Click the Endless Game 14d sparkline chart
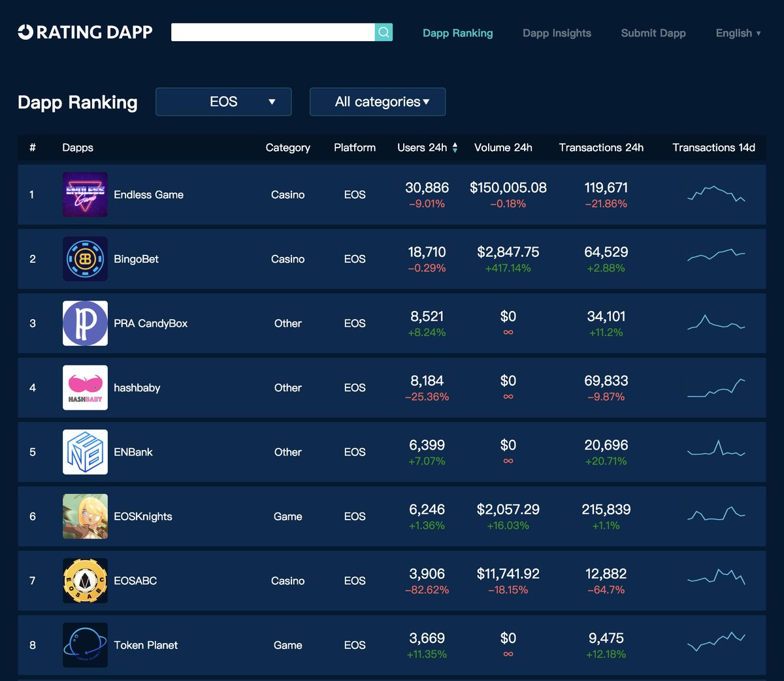Viewport: 784px width, 681px height. [x=716, y=193]
